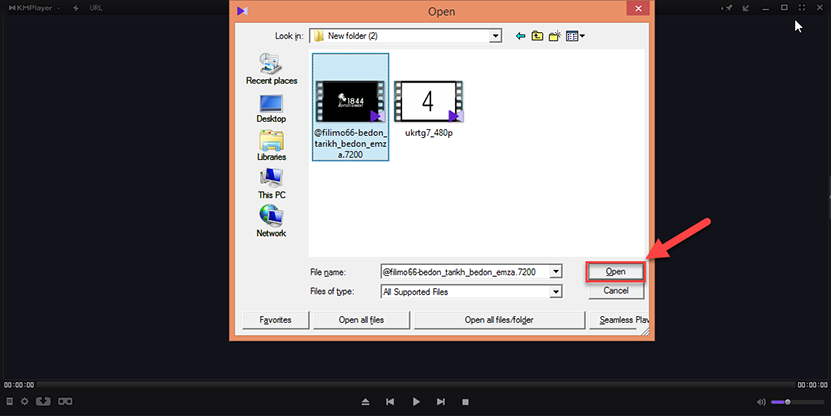The height and width of the screenshot is (416, 831).
Task: Pin KMPlayer window on top
Action: [x=729, y=8]
